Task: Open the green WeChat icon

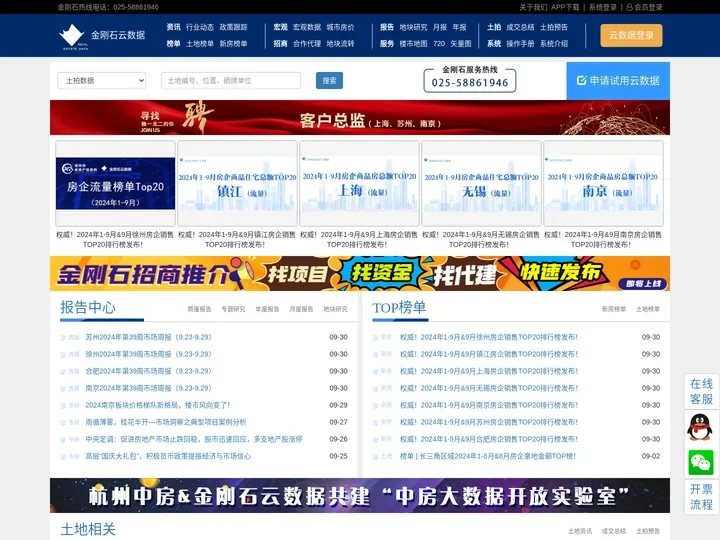Action: [x=700, y=462]
